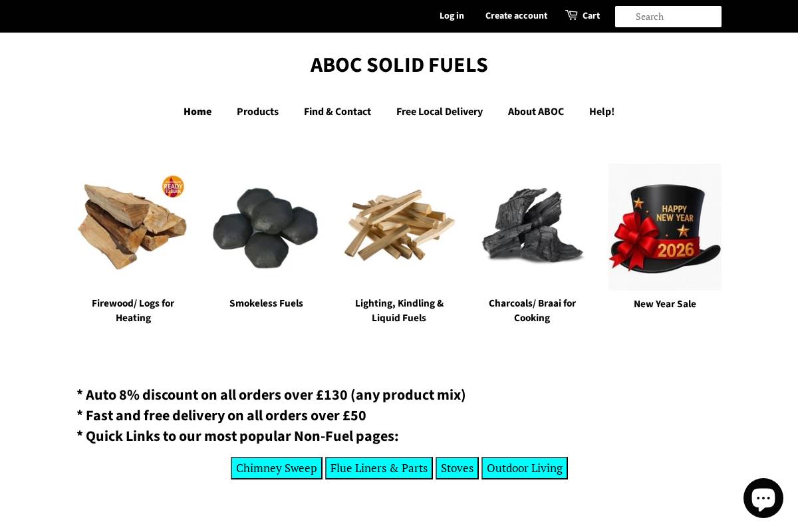
Task: Click the New Year 2026 hat image
Action: tap(665, 227)
